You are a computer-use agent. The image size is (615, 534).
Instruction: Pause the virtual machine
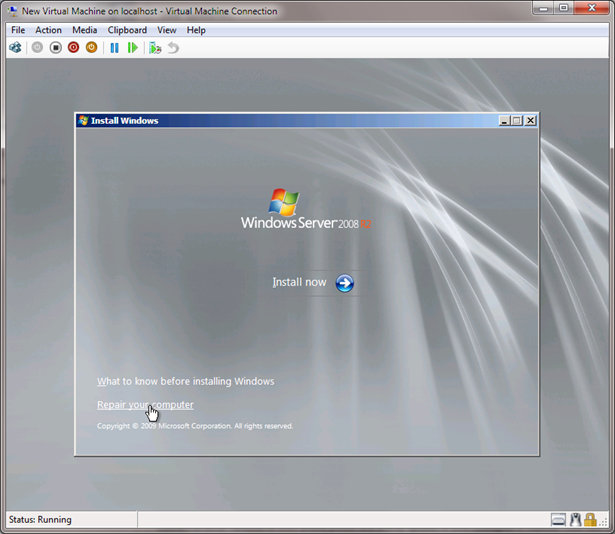coord(115,48)
